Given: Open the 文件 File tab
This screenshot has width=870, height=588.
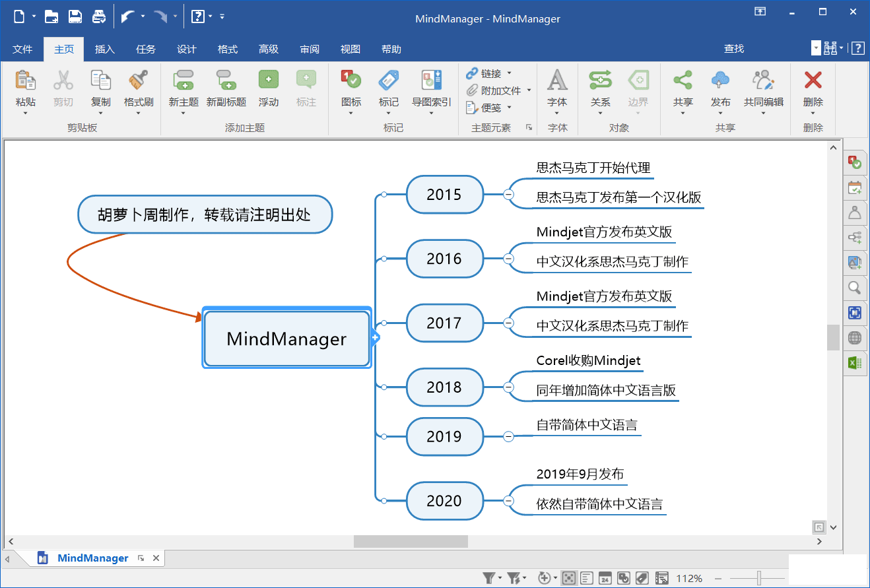Looking at the screenshot, I should [x=22, y=49].
